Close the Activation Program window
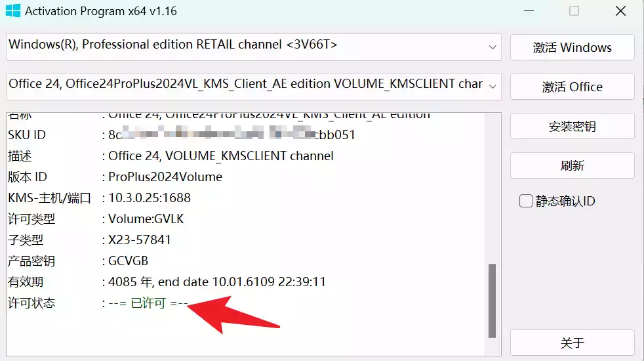Image resolution: width=644 pixels, height=361 pixels. click(620, 11)
